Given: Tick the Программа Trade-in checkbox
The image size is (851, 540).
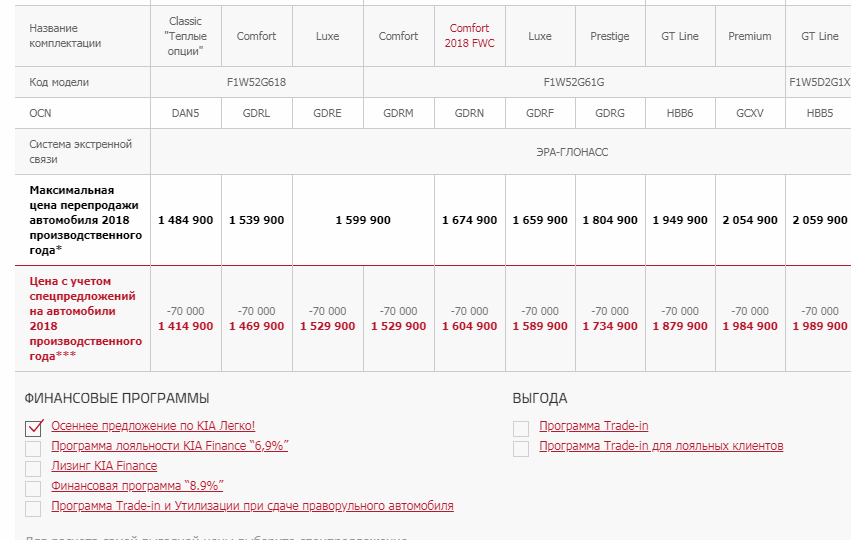Looking at the screenshot, I should pyautogui.click(x=521, y=428).
